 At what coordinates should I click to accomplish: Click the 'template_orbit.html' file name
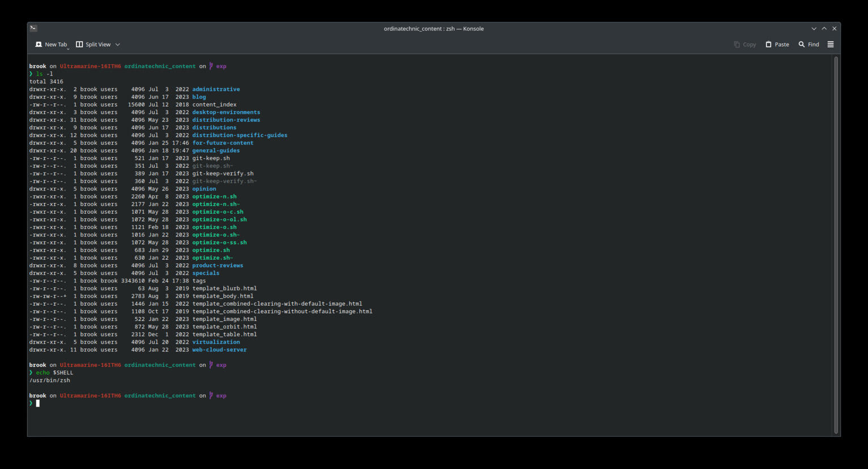(224, 327)
